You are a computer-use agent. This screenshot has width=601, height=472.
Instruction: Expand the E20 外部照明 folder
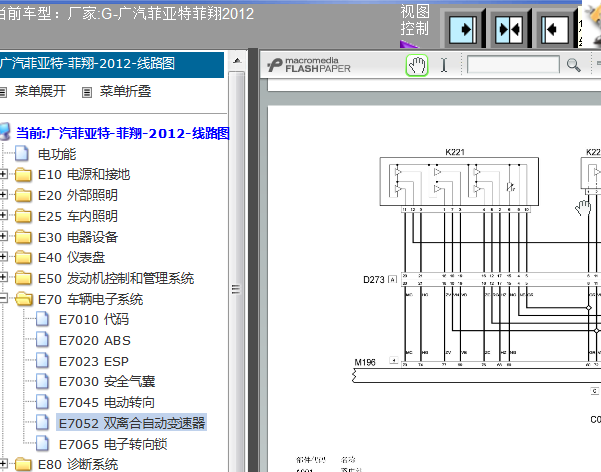coord(3,195)
